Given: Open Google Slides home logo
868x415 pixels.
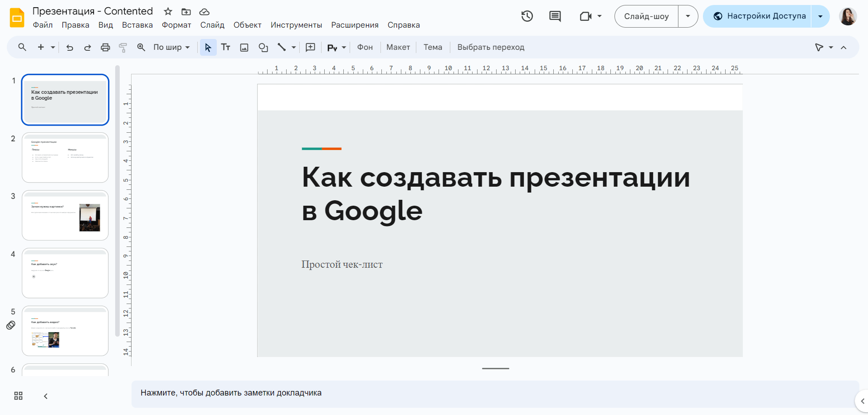Looking at the screenshot, I should (x=17, y=18).
